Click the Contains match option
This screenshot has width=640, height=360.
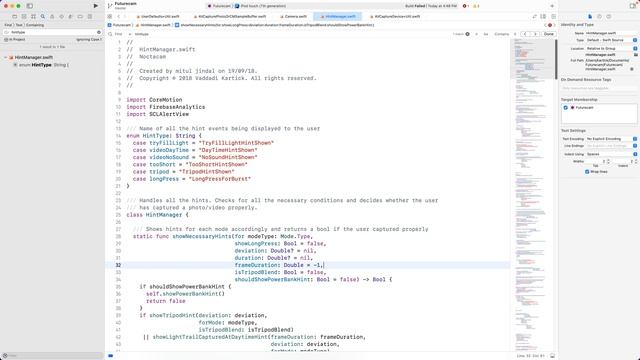pos(502,34)
